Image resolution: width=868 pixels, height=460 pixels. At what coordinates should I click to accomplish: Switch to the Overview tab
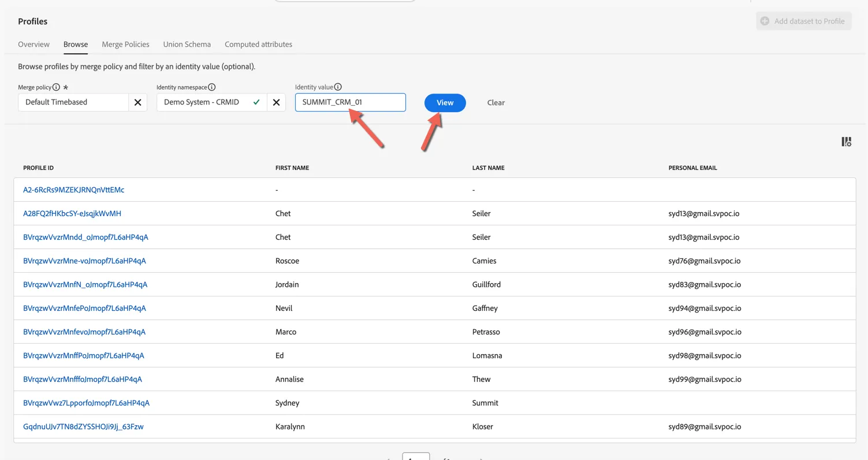(x=33, y=44)
